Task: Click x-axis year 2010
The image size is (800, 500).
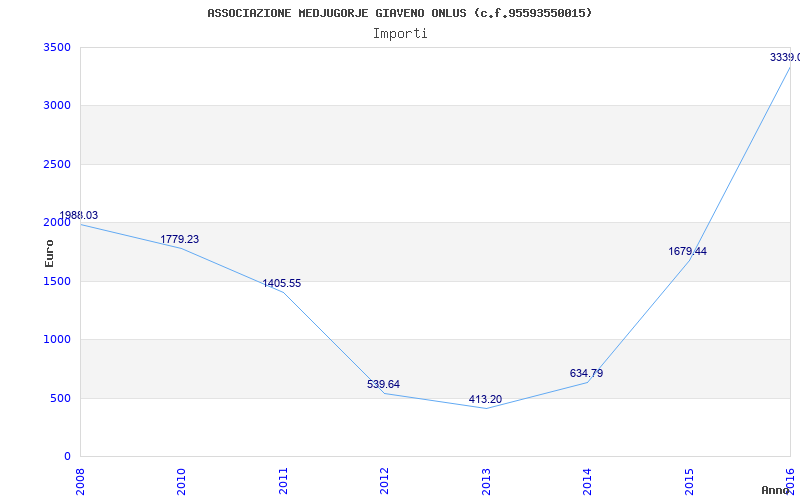Action: tap(182, 481)
